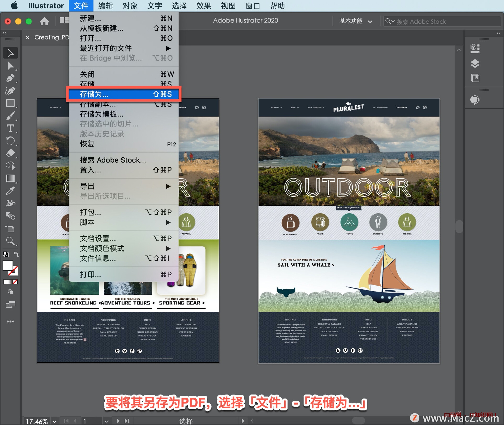Image resolution: width=504 pixels, height=425 pixels.
Task: Select the Paintbrush tool
Action: tap(10, 116)
